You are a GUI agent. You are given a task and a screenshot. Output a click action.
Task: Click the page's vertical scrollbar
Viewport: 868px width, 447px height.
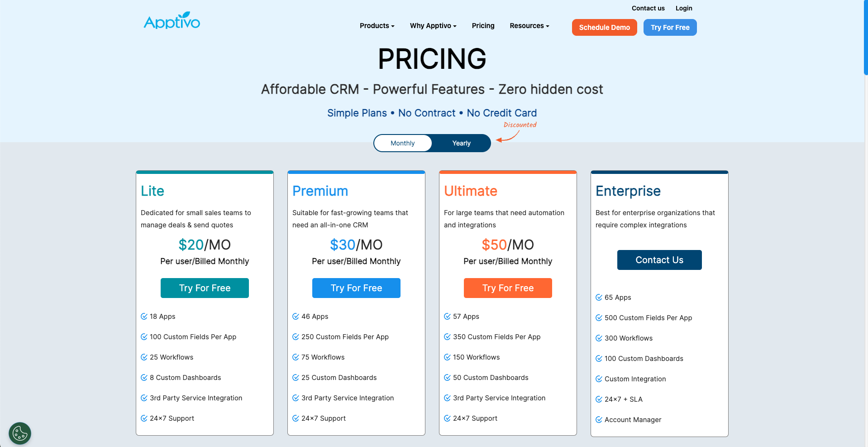pyautogui.click(x=865, y=37)
